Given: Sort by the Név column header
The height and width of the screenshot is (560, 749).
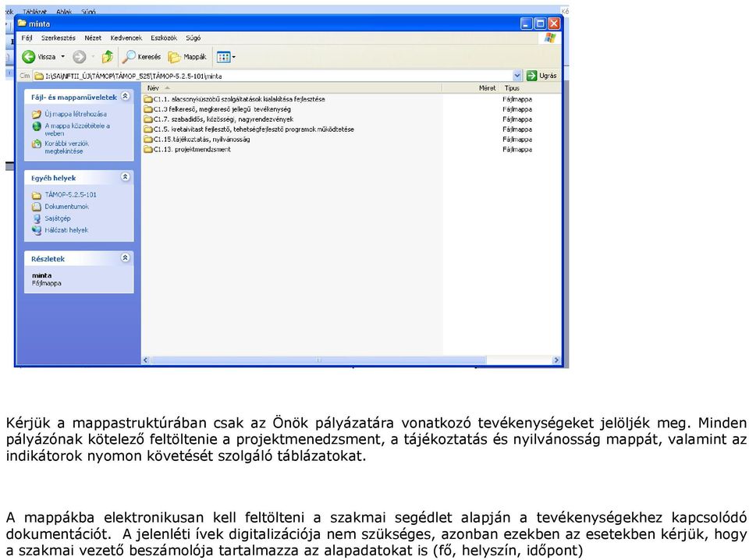Looking at the screenshot, I should tap(292, 88).
